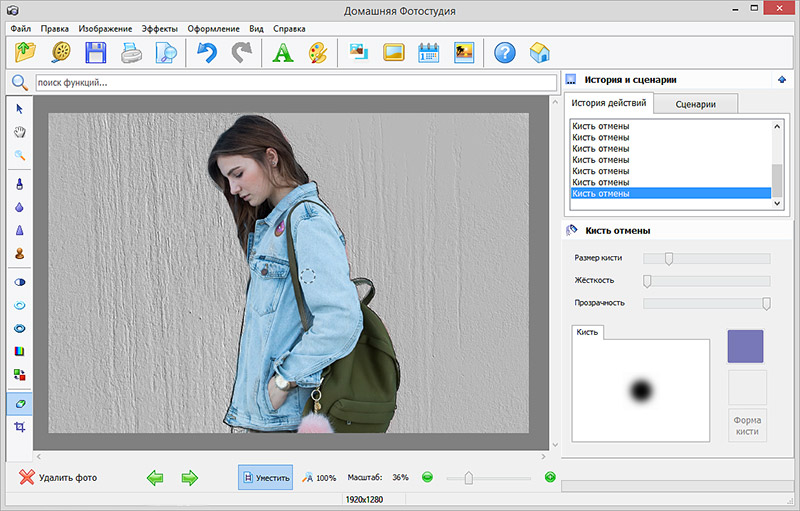Open the sunset postcard icon

pos(464,53)
